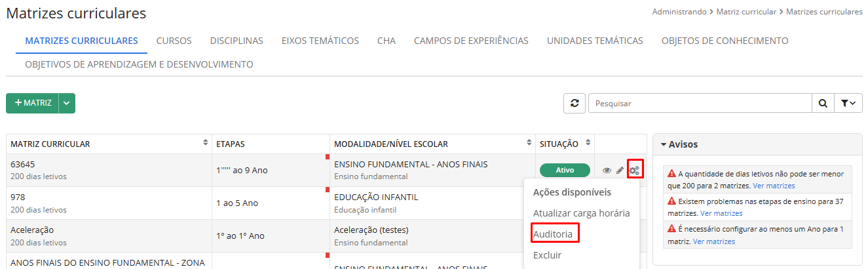Sort by Modalidade/Nível Escolar column arrows

(x=529, y=143)
